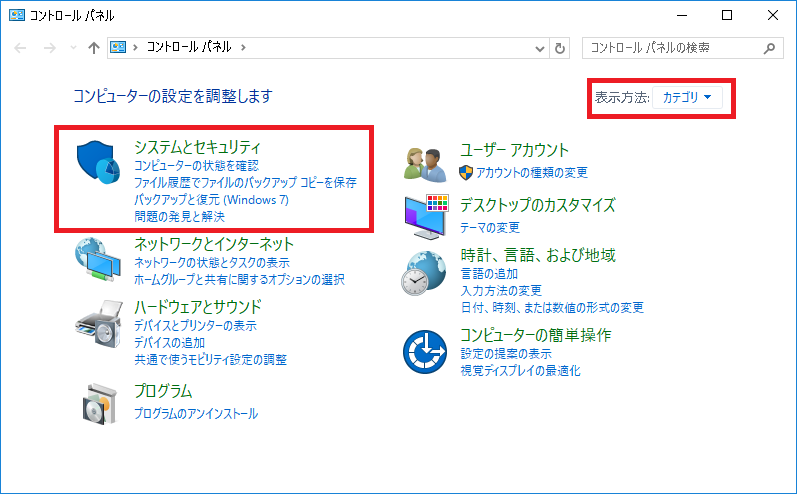
Task: Click the Control Panel icon in address bar
Action: [118, 47]
